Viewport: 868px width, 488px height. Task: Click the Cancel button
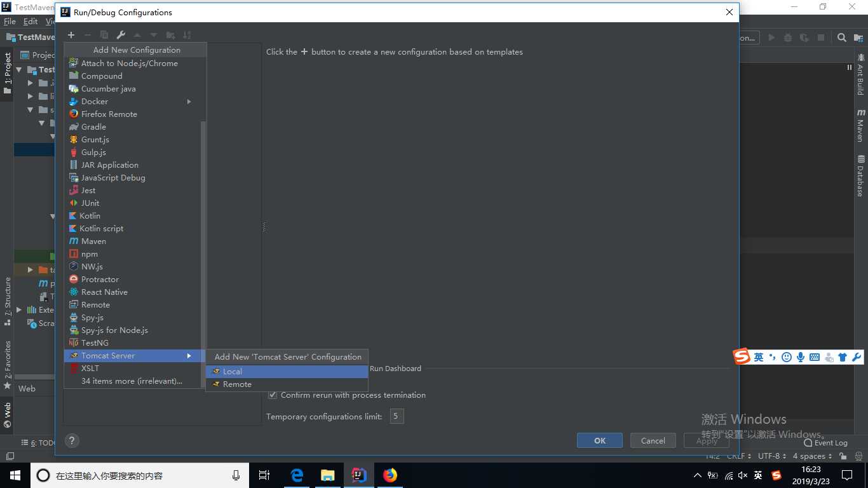pyautogui.click(x=653, y=440)
